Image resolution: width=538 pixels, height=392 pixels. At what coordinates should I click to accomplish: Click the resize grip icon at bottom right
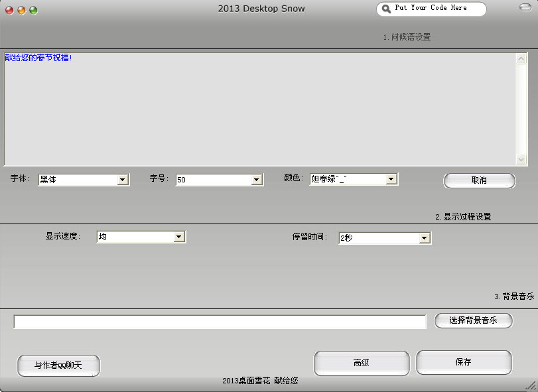531,385
